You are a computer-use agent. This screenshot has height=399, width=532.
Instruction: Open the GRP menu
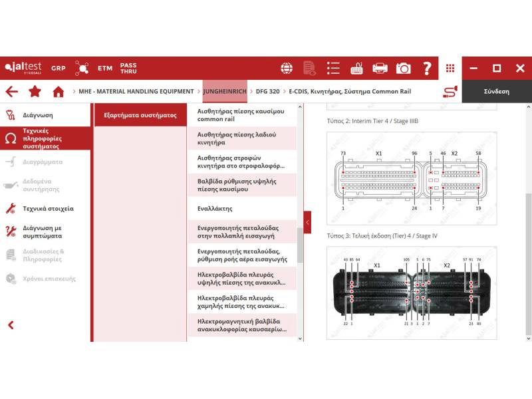[x=59, y=68]
